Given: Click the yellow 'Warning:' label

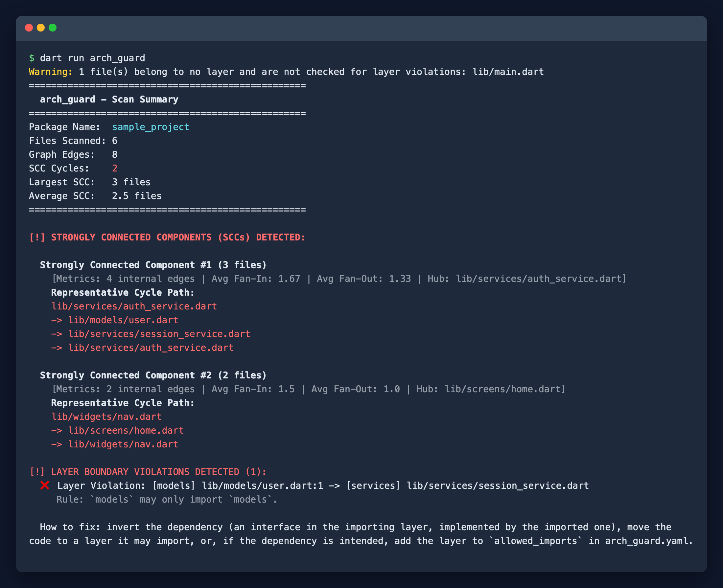Looking at the screenshot, I should tap(51, 72).
